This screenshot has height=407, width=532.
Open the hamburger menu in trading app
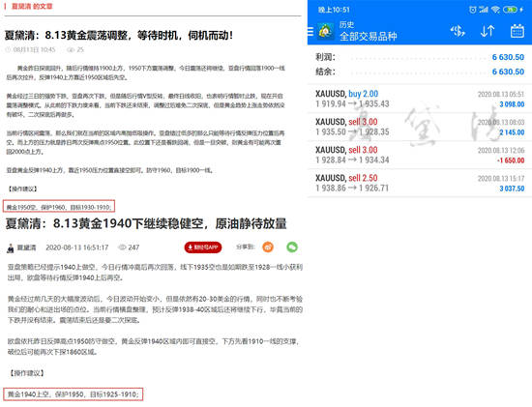[310, 32]
